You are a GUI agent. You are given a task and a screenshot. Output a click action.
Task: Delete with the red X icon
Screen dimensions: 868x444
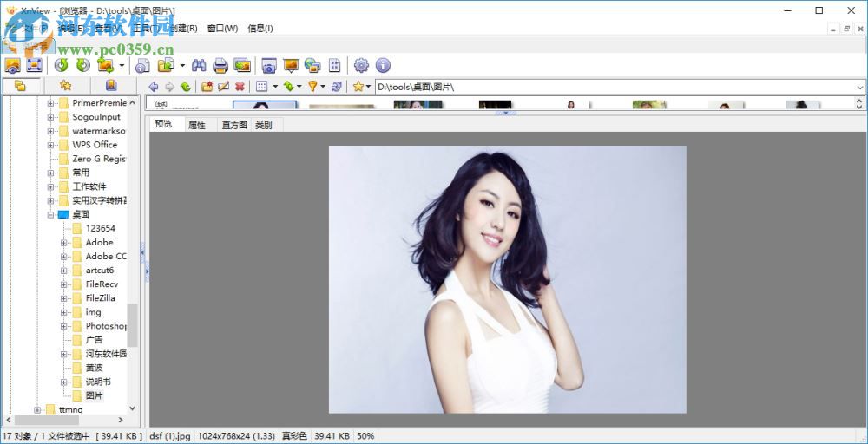240,86
